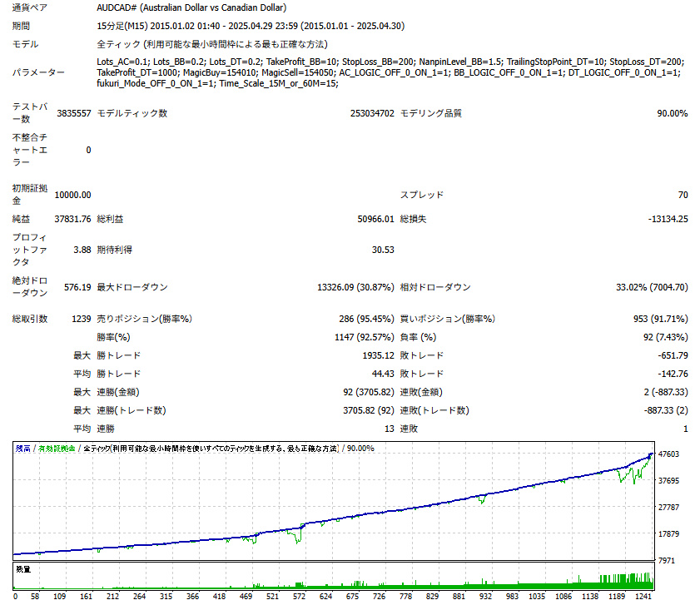
Task: Click the average consecutive wins value 13
Action: pos(390,429)
